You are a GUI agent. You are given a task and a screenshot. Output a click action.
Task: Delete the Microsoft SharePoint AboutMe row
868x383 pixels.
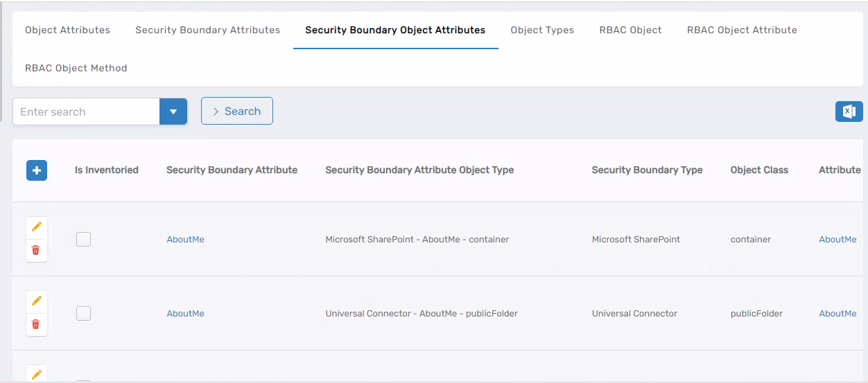tap(37, 250)
